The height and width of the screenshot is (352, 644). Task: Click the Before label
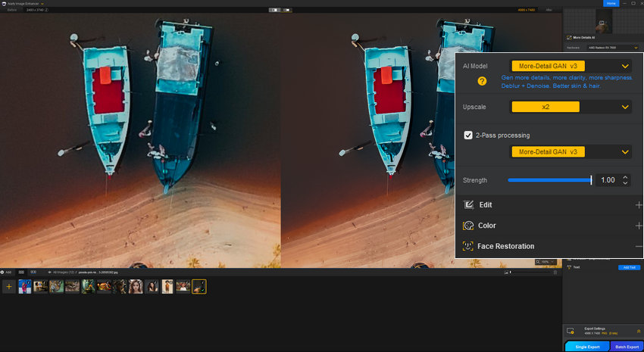tap(12, 10)
